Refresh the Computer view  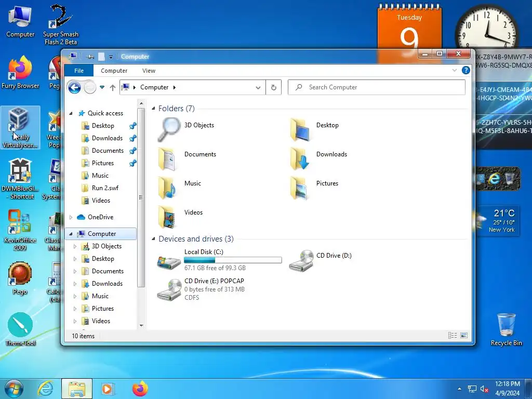(x=273, y=87)
